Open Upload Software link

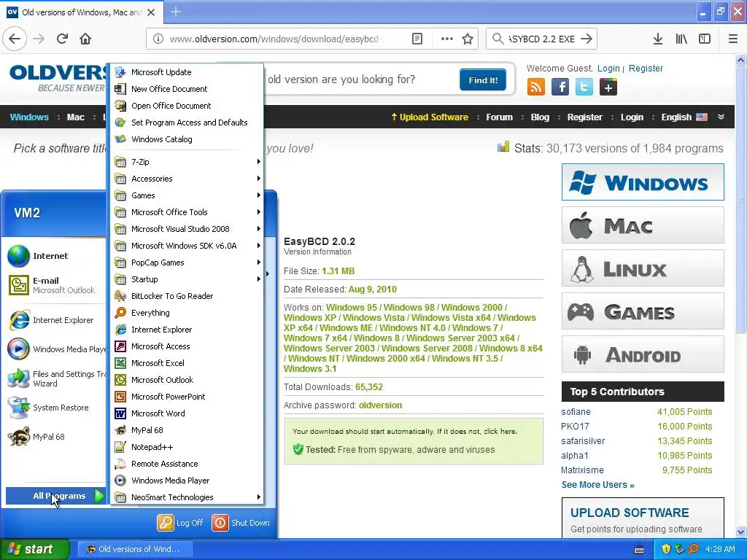point(430,117)
